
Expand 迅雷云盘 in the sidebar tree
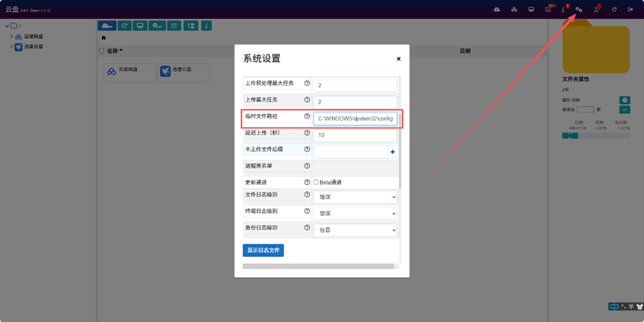tap(11, 46)
